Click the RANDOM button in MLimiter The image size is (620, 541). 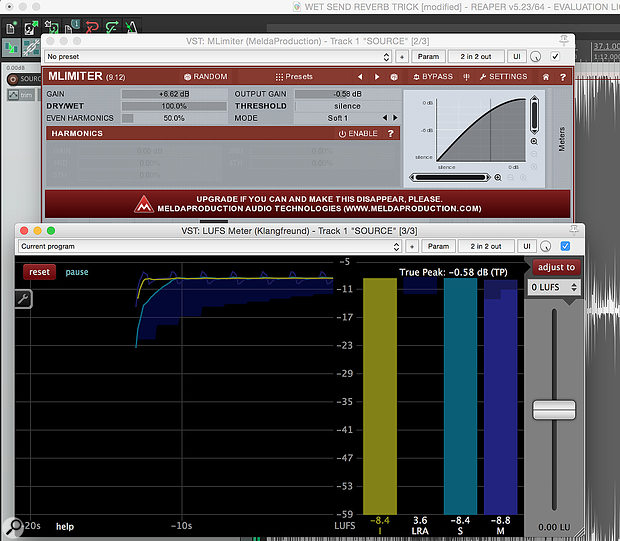(x=206, y=77)
